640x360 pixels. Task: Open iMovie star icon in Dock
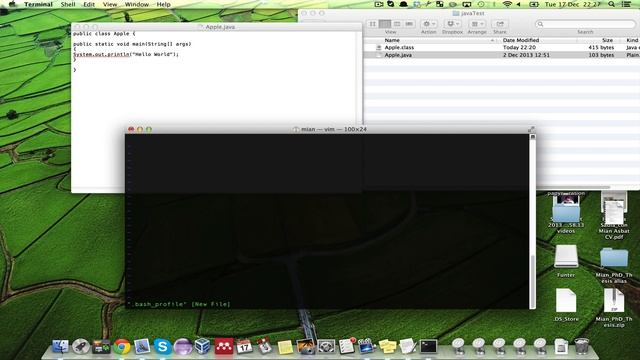click(367, 346)
